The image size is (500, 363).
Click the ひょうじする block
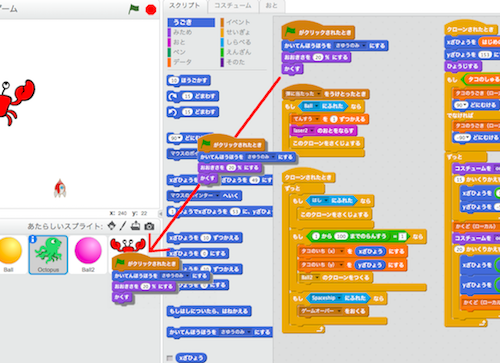pyautogui.click(x=463, y=66)
